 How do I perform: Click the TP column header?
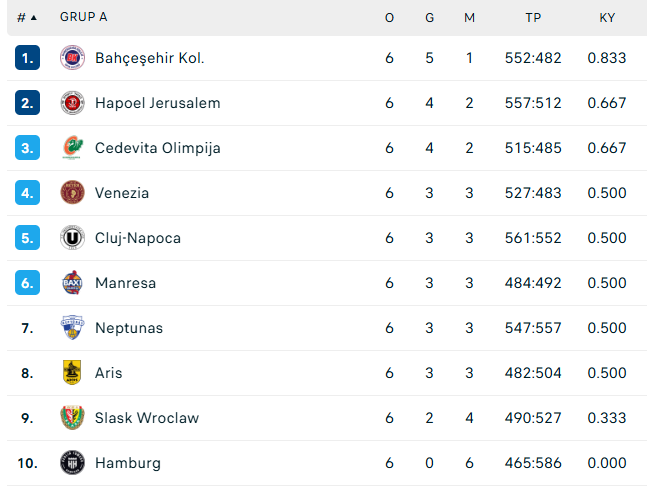pos(533,17)
